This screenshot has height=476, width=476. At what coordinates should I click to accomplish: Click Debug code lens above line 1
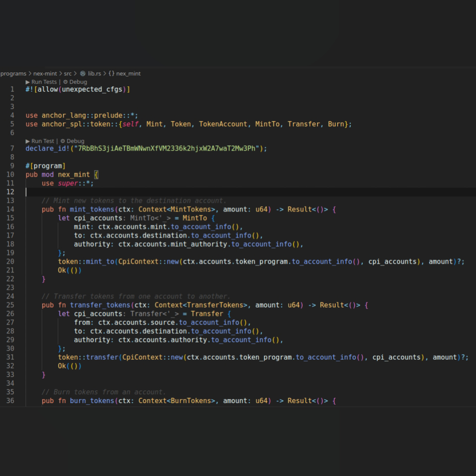(78, 82)
